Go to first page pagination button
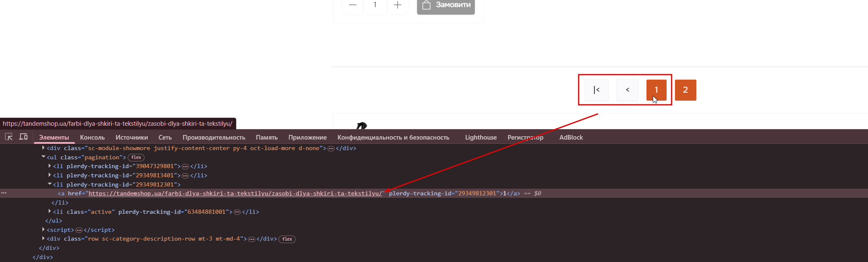 [x=597, y=90]
